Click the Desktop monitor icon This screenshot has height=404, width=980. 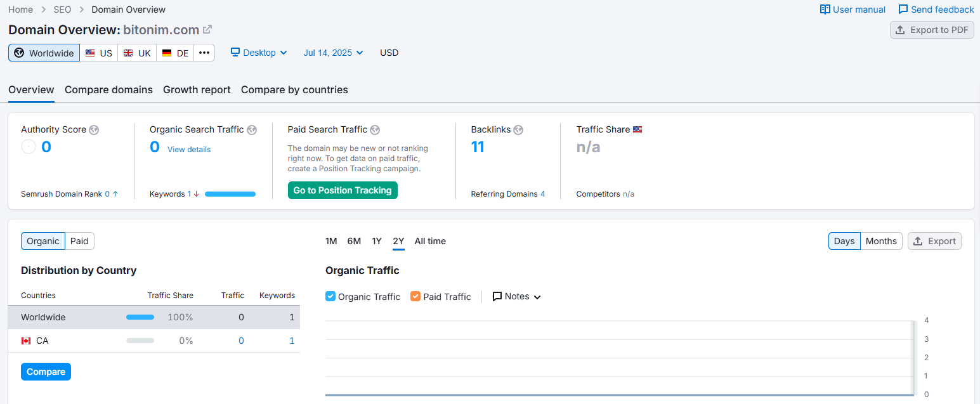pos(235,52)
